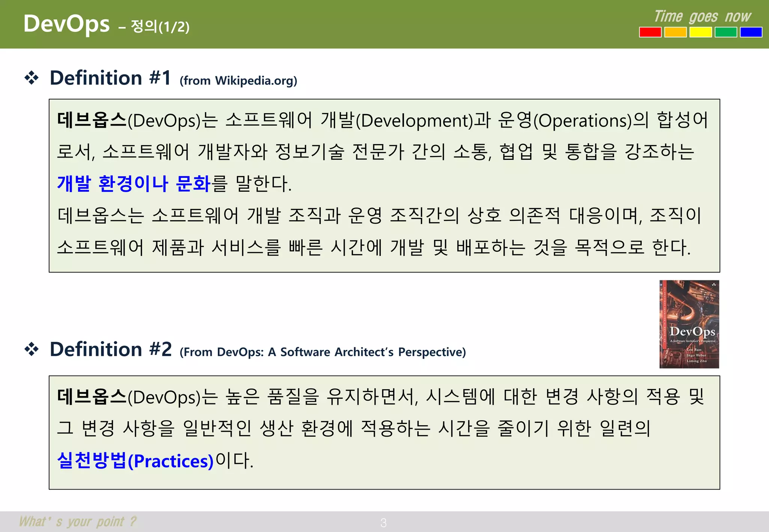The image size is (769, 532).
Task: Click the 'Definition #2' heading
Action: click(x=110, y=349)
